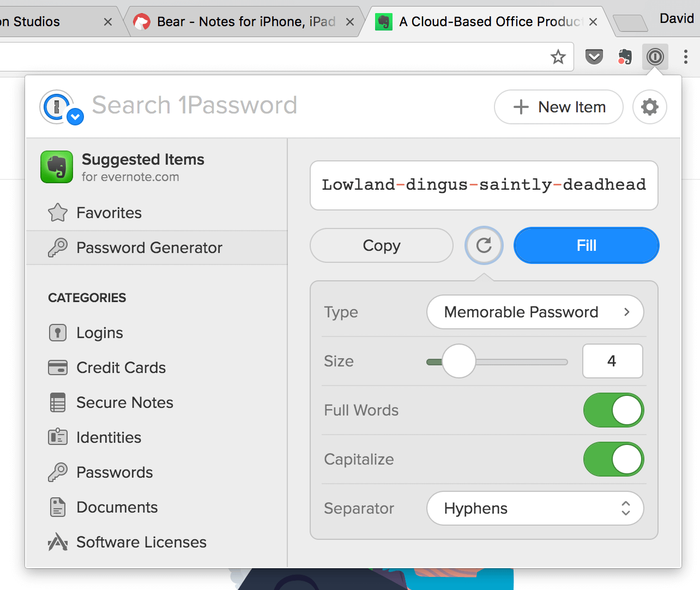
Task: Change the Separator from Hyphens
Action: pos(535,508)
